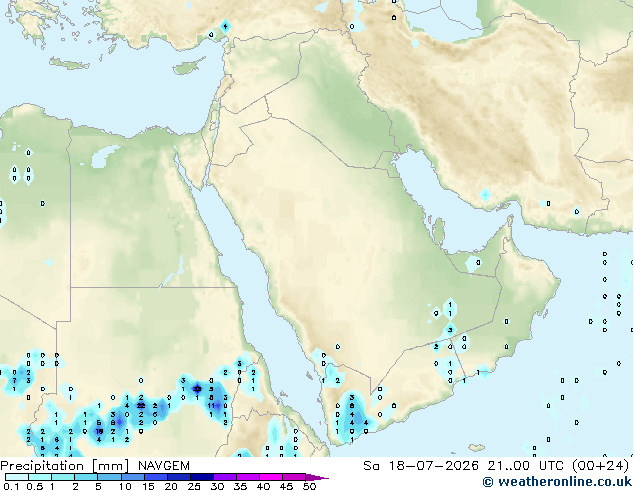Viewport: 634px width, 490px height.
Task: Select the 0.5–1 mm legend swatch
Action: pos(40,477)
